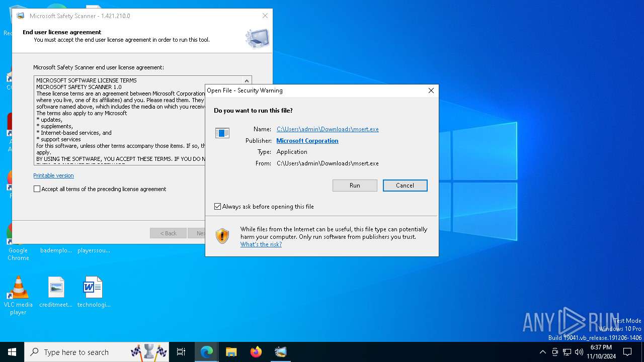Launch Firefox from the taskbar
Screen dimensions: 644x362
pos(256,352)
